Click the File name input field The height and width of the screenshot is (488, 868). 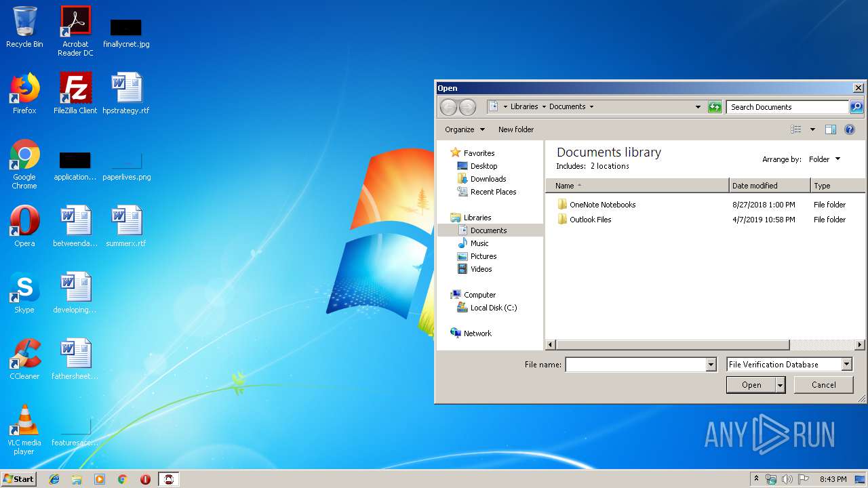pos(635,365)
